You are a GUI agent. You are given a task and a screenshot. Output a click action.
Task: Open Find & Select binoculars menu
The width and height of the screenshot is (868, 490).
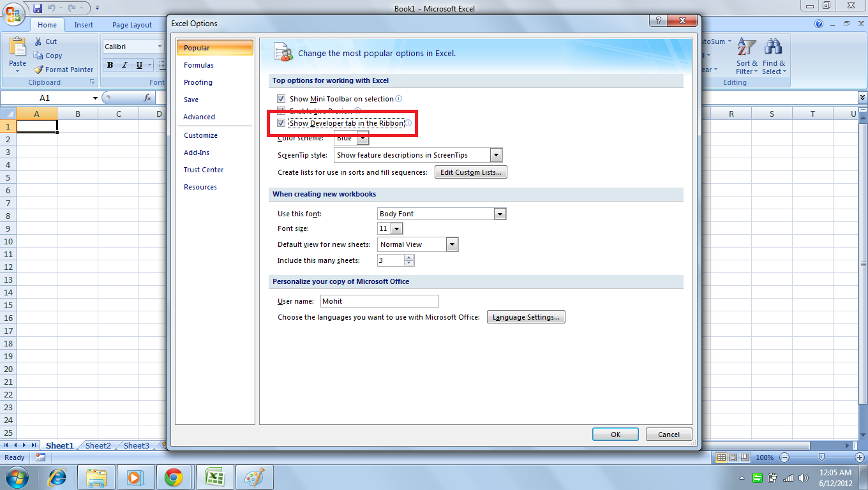point(774,56)
